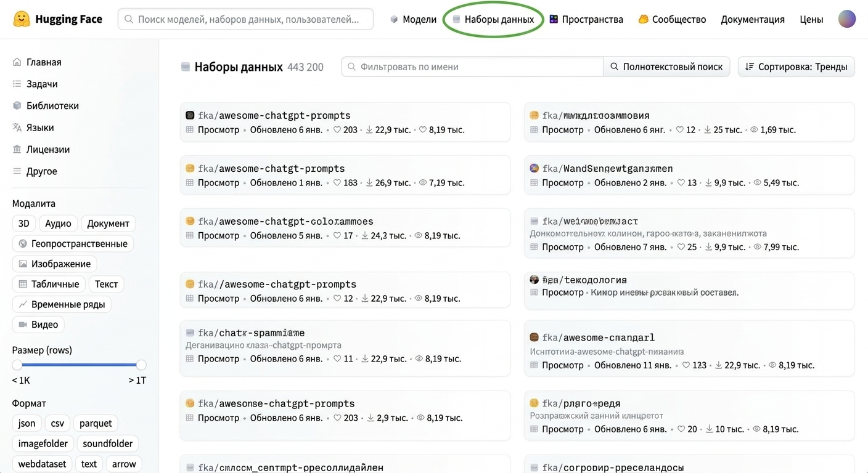Click the right handle of the Размер slider
This screenshot has width=868, height=473.
click(141, 365)
